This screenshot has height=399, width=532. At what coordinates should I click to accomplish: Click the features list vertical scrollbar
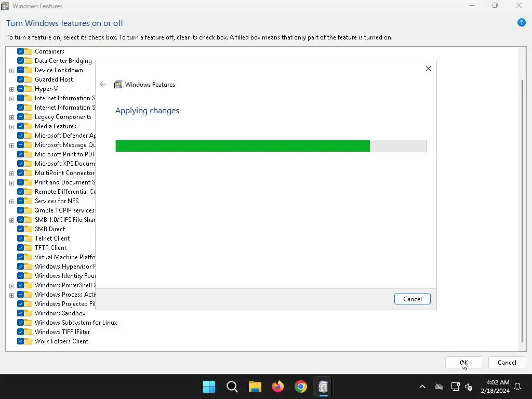click(522, 210)
